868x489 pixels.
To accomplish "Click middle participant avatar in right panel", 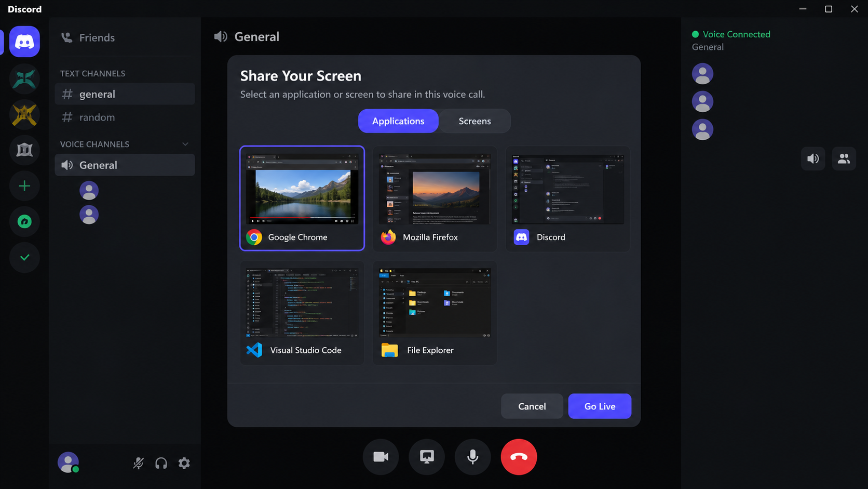I will (702, 102).
